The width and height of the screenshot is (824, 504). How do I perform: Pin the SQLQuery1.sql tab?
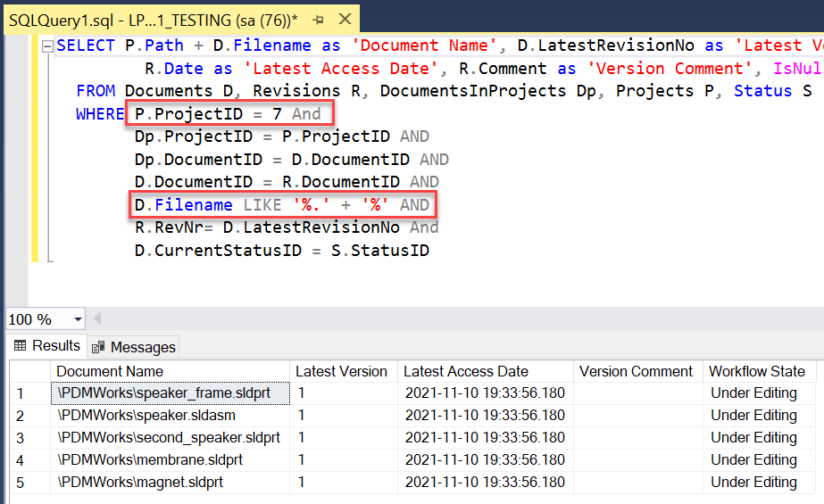[318, 19]
